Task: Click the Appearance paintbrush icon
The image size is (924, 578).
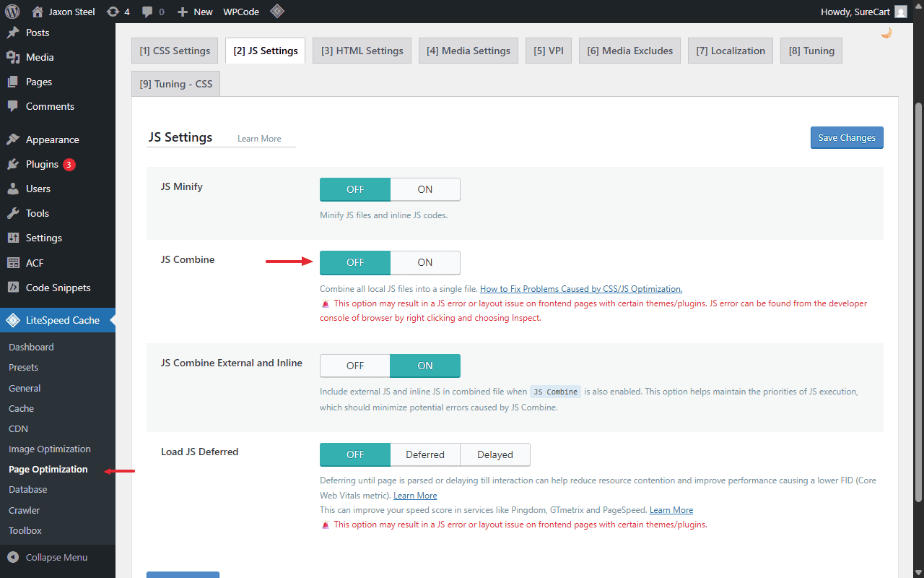Action: coord(13,139)
